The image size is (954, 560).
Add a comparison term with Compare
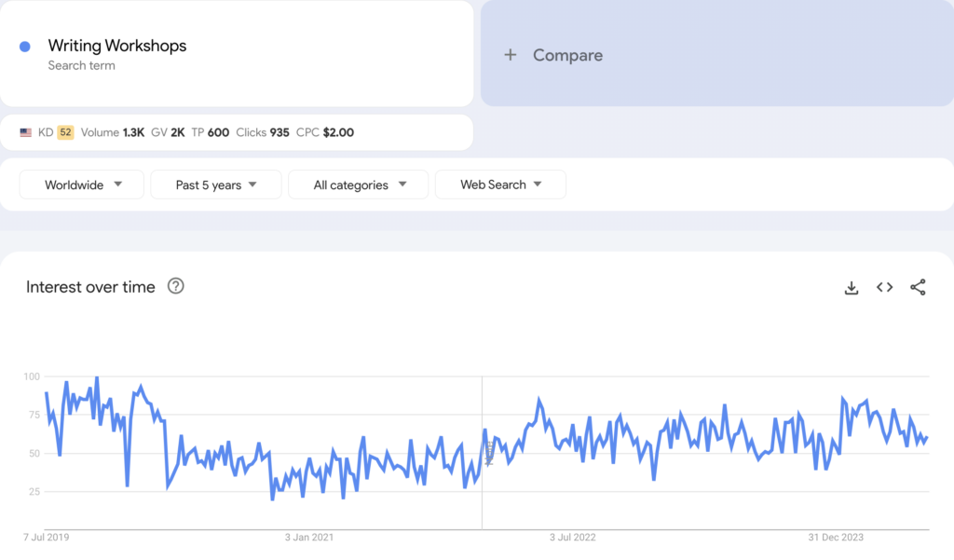tap(554, 56)
